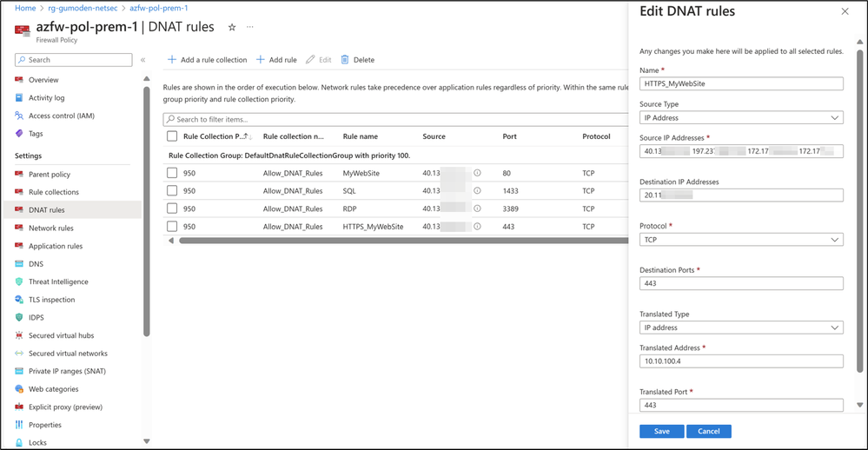Click the Translated Port field
This screenshot has width=868, height=450.
[741, 405]
